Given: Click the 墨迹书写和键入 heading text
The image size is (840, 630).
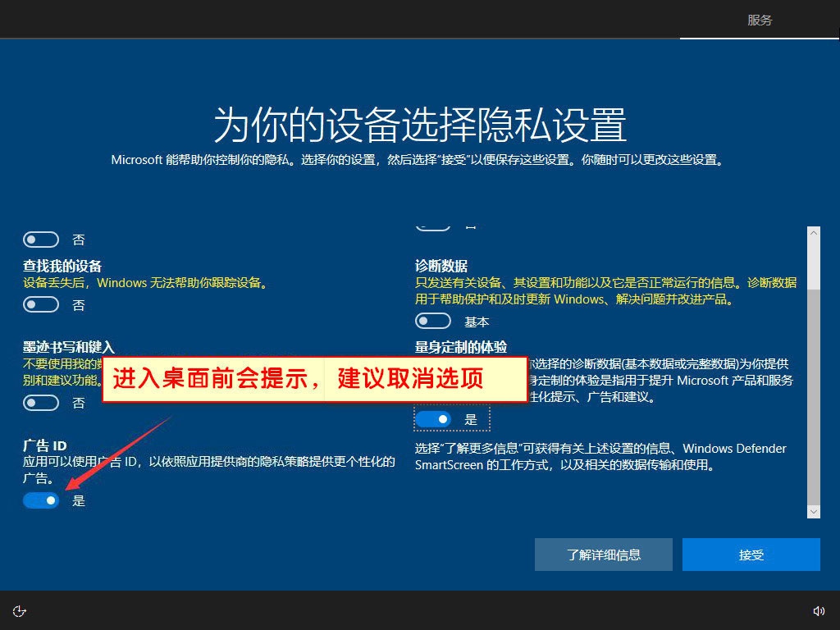Looking at the screenshot, I should click(69, 347).
